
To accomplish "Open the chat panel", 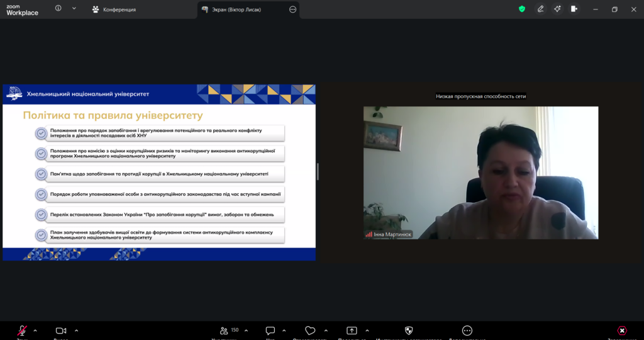I will (270, 331).
